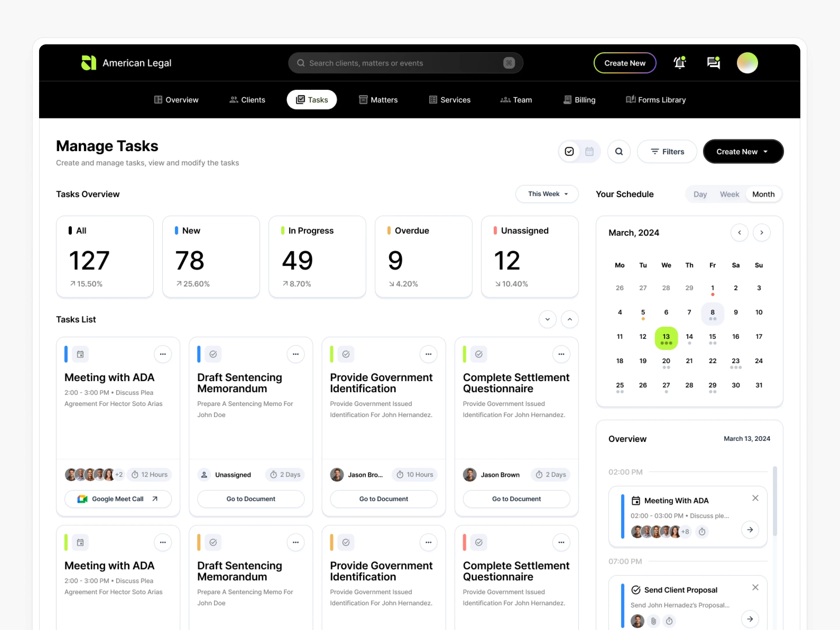Expand the black Create New dropdown
Viewport: 840px width, 630px height.
(743, 151)
